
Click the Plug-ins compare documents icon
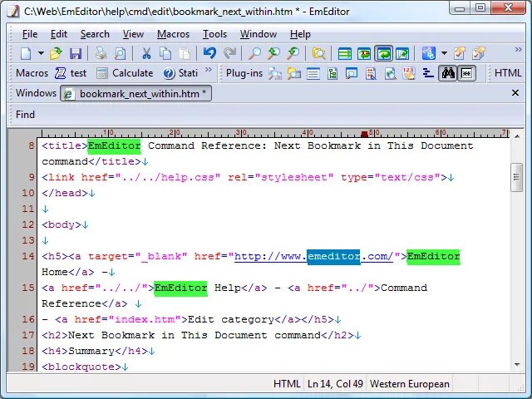[371, 73]
